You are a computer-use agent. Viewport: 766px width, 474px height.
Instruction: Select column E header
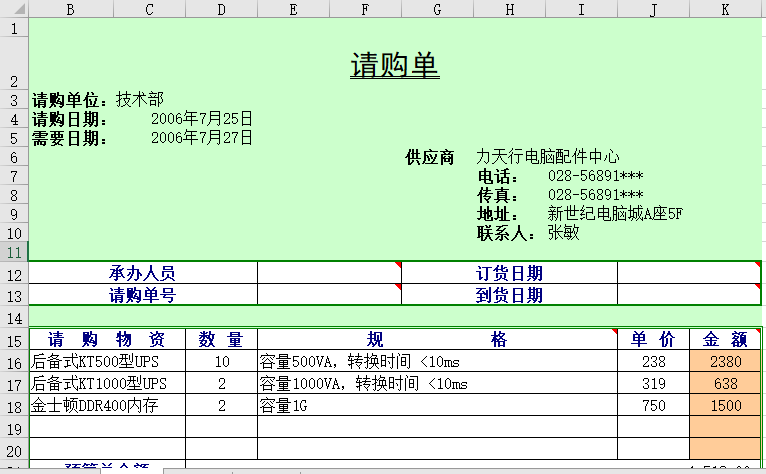click(x=293, y=9)
